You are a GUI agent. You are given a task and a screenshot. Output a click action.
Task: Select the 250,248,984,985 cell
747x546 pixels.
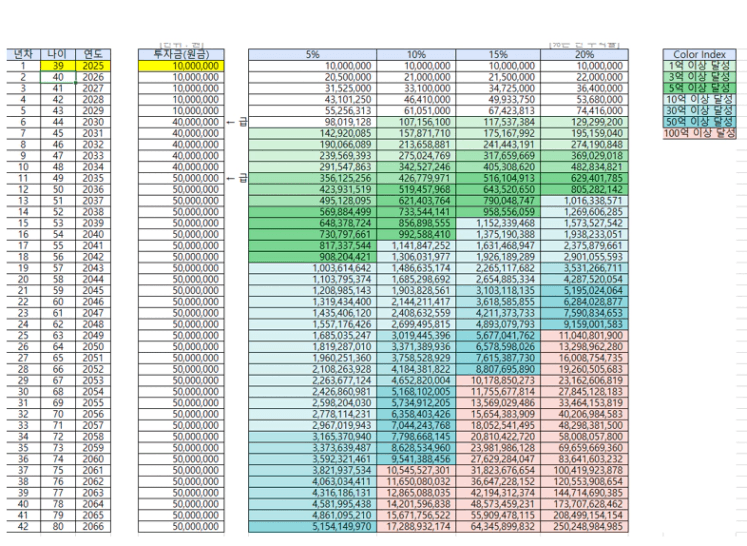[x=584, y=526]
